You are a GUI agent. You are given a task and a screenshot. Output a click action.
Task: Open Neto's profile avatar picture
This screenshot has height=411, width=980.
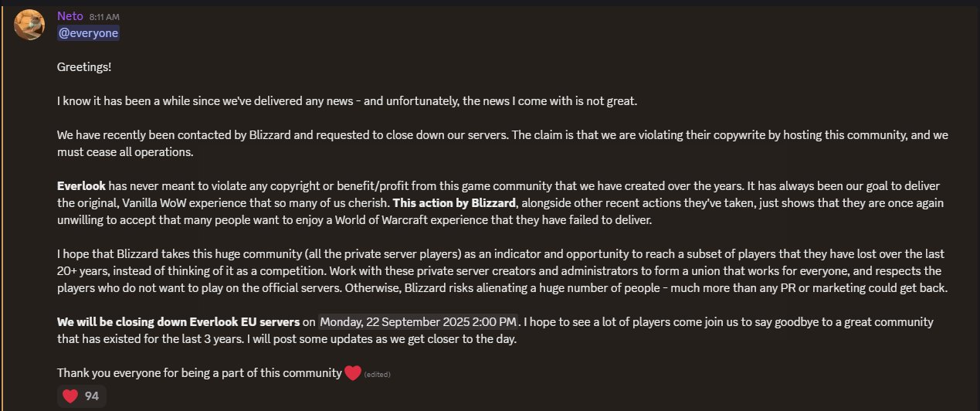point(29,25)
